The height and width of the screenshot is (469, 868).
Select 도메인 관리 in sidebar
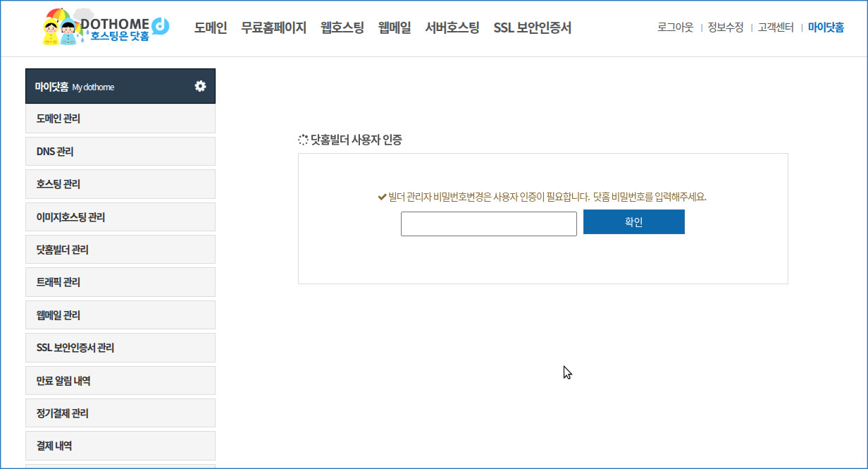(120, 118)
